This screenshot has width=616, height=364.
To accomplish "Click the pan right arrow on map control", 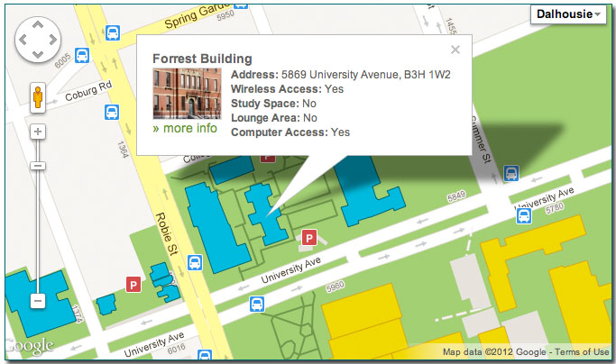I will point(53,41).
